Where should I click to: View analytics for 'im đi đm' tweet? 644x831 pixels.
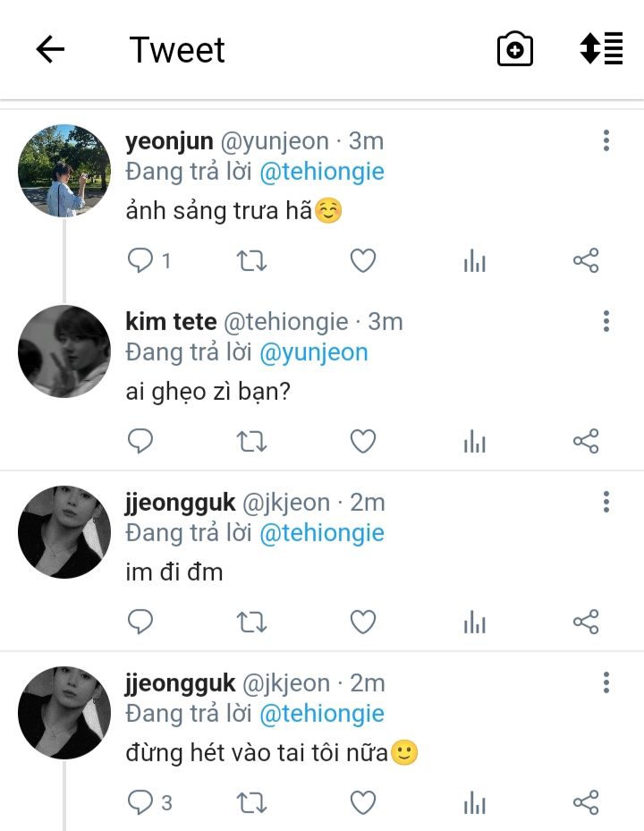pyautogui.click(x=474, y=622)
